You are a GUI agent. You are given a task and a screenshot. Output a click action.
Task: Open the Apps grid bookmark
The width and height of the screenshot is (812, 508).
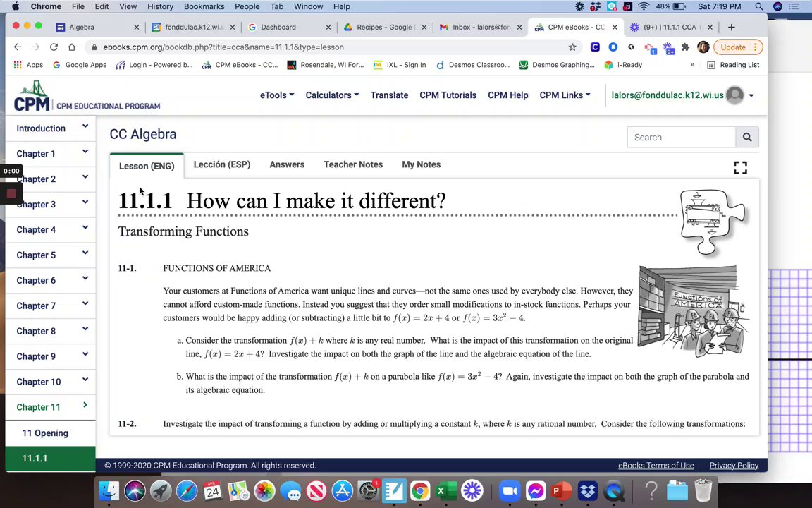(28, 65)
